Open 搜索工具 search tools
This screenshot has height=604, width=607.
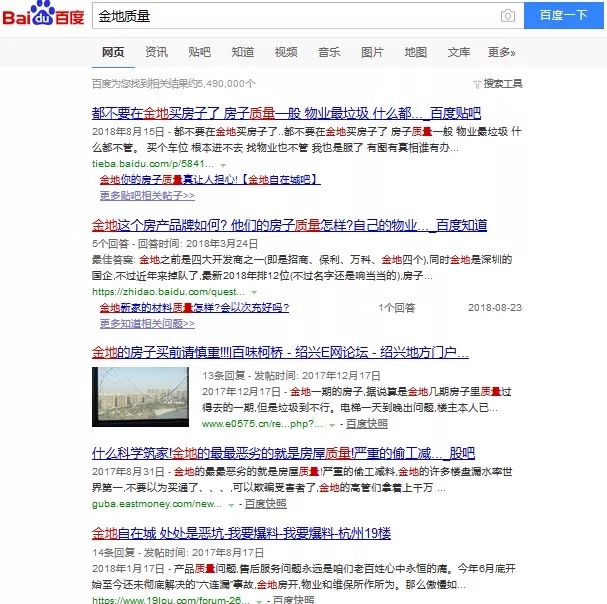coord(503,84)
